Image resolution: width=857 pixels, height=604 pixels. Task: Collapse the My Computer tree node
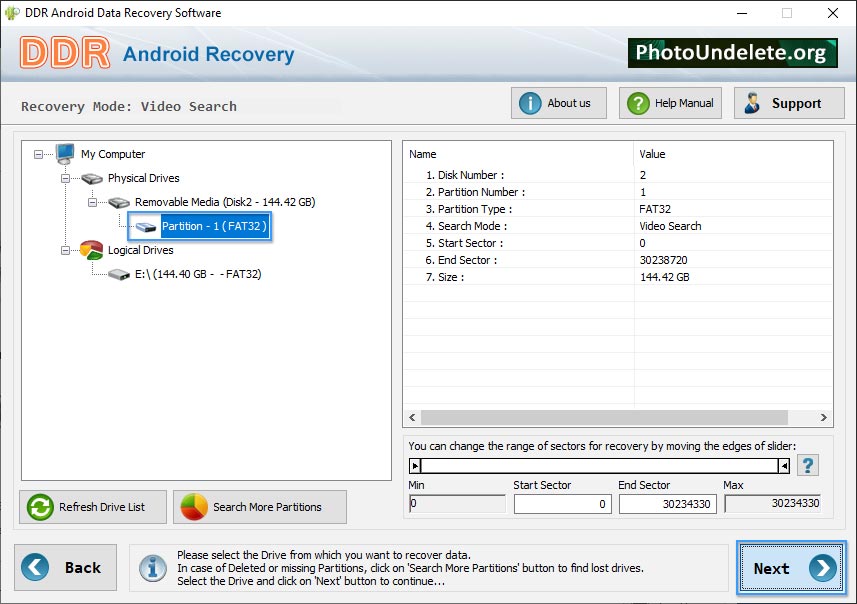(38, 155)
